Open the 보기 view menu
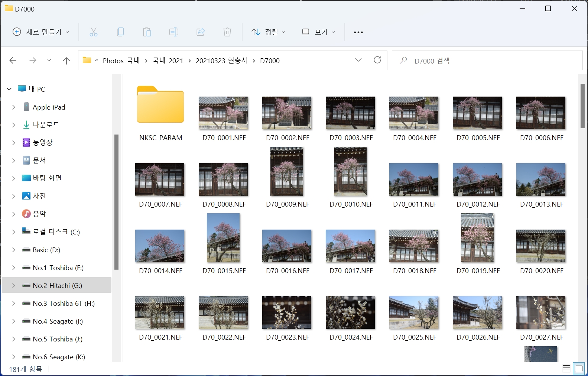The width and height of the screenshot is (588, 376). click(x=319, y=32)
